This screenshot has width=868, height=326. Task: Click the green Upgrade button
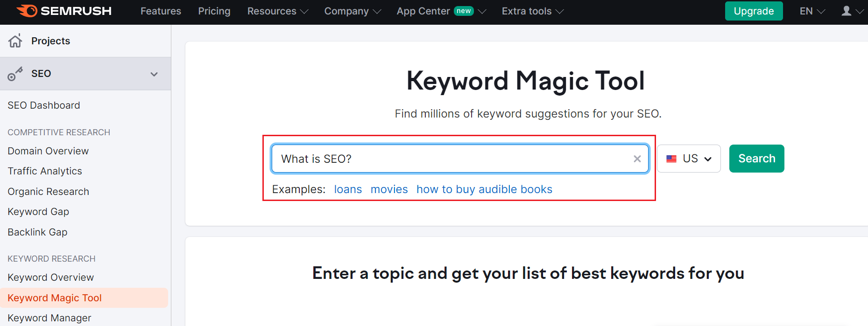[x=754, y=11]
